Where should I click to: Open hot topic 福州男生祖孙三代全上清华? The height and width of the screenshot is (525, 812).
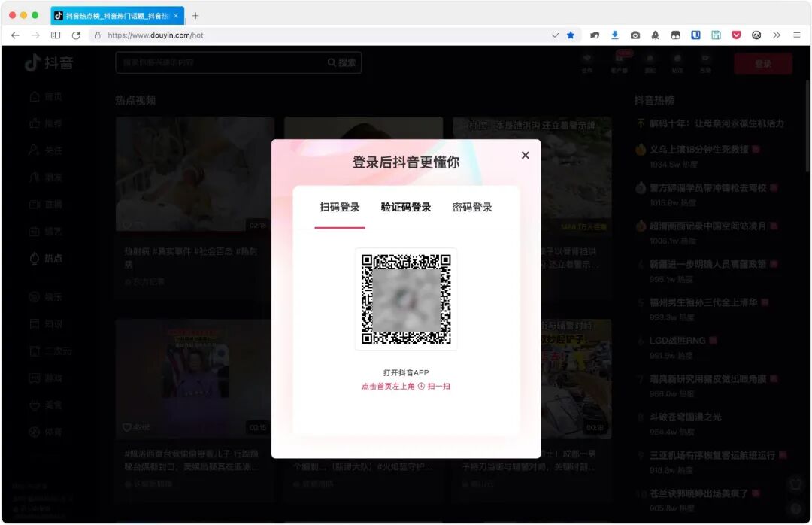(703, 302)
